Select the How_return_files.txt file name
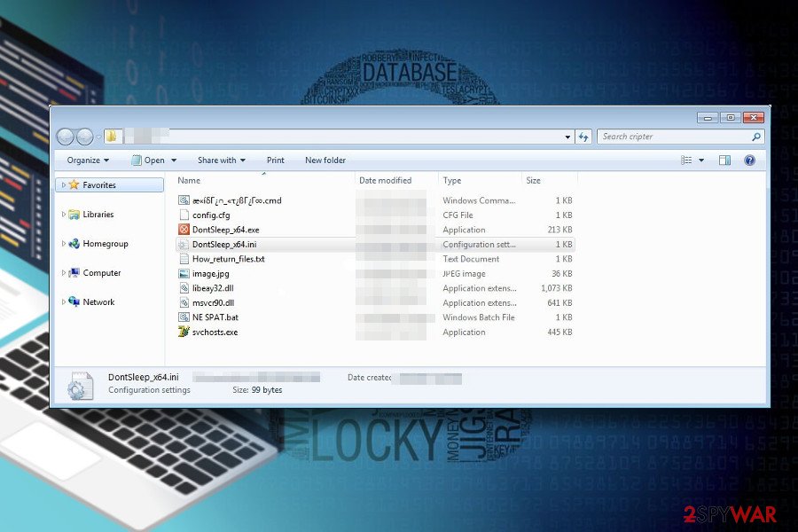Viewport: 798px width, 532px height. pos(229,259)
